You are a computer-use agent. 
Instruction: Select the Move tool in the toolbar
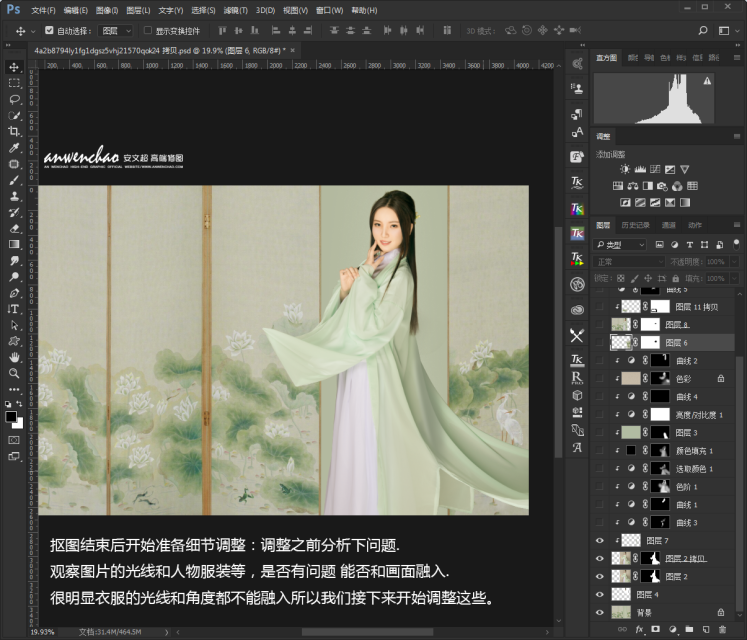(14, 67)
